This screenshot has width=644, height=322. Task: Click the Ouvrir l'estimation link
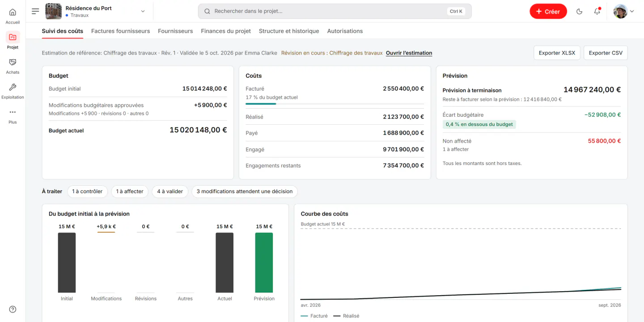coord(409,53)
